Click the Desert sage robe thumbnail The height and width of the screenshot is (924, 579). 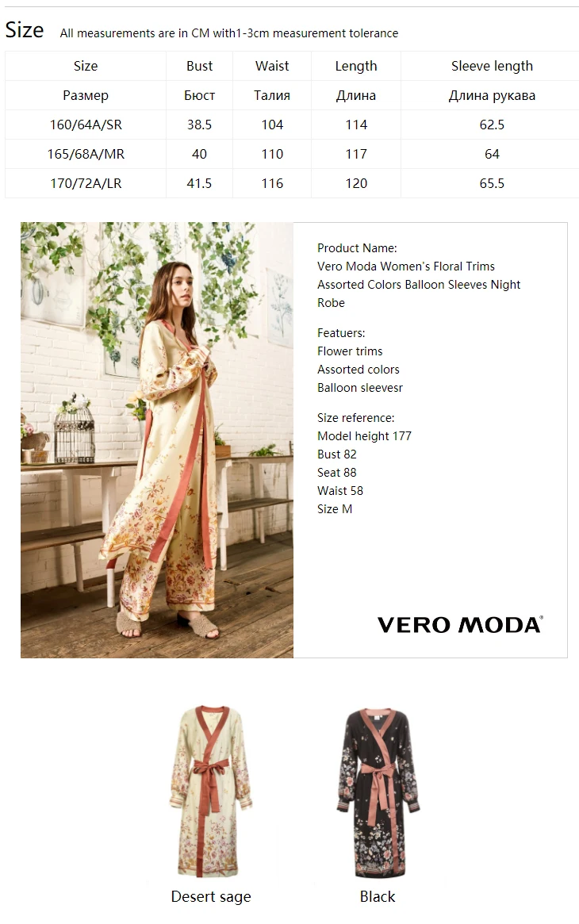click(211, 792)
